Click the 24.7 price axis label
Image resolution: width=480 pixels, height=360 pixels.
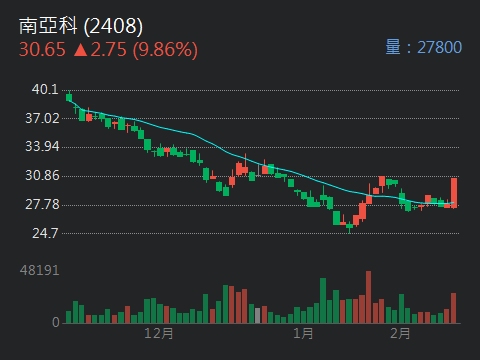(45, 233)
